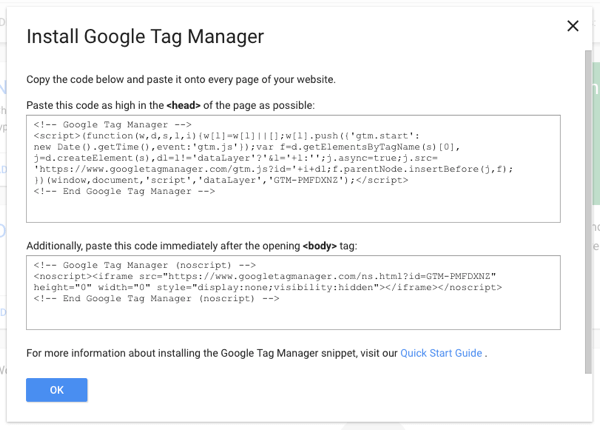
Task: Click the bold <body> tag text
Action: coord(320,246)
